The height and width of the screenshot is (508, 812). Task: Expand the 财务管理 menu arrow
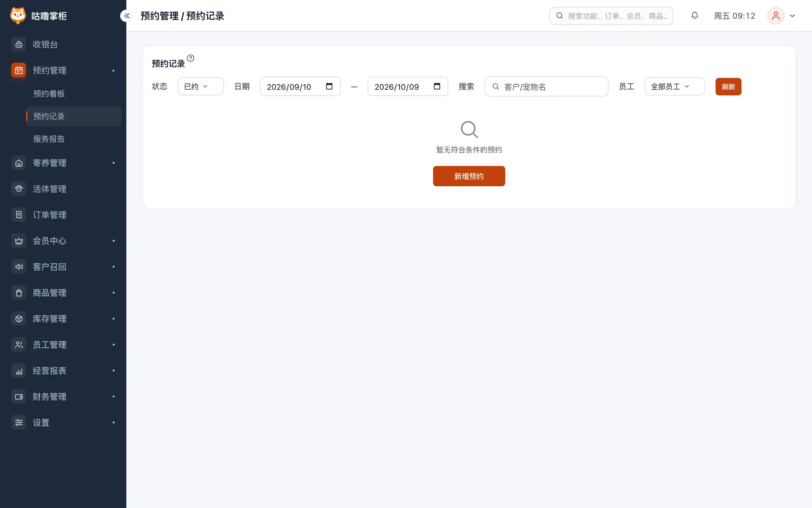coord(113,397)
